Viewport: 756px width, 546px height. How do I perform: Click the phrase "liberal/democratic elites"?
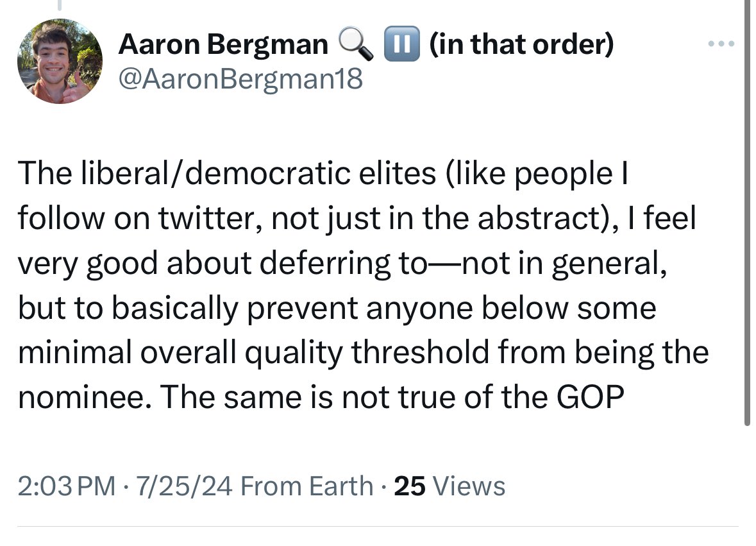coord(258,173)
